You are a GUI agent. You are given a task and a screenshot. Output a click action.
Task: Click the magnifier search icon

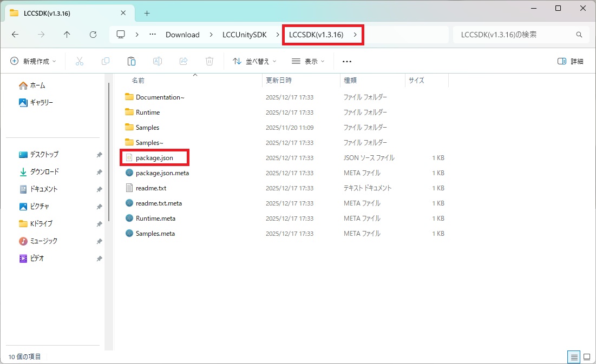579,35
